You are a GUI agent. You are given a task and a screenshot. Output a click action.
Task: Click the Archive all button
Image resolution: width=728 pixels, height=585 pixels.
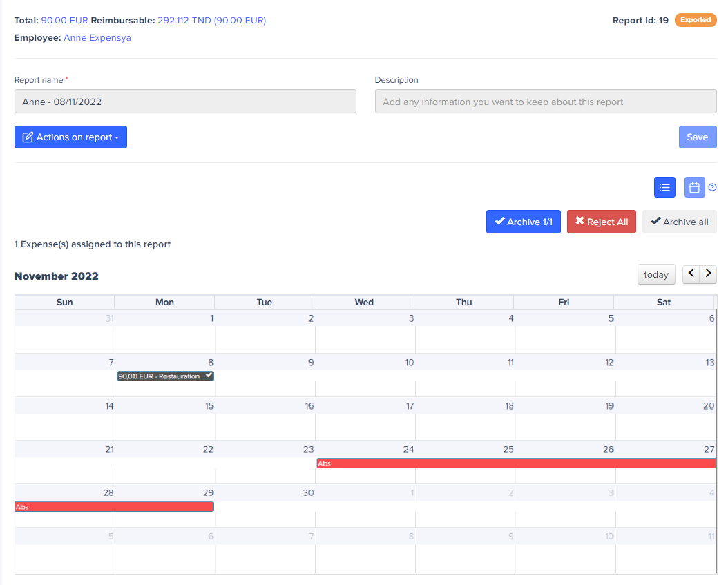point(679,222)
